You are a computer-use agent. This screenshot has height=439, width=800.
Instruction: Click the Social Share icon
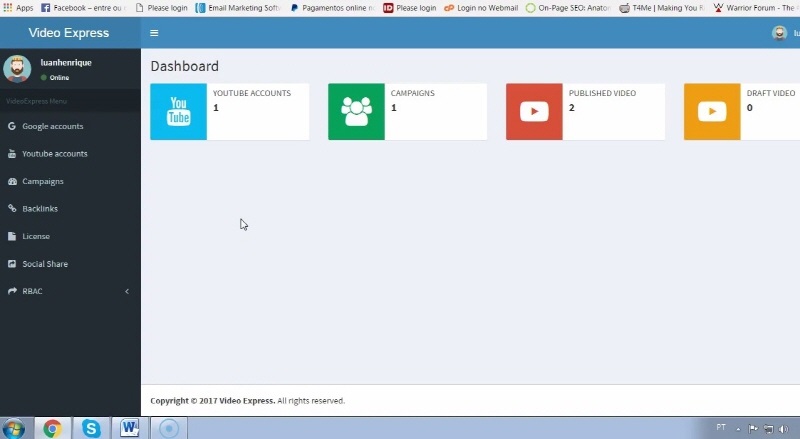[x=12, y=264]
